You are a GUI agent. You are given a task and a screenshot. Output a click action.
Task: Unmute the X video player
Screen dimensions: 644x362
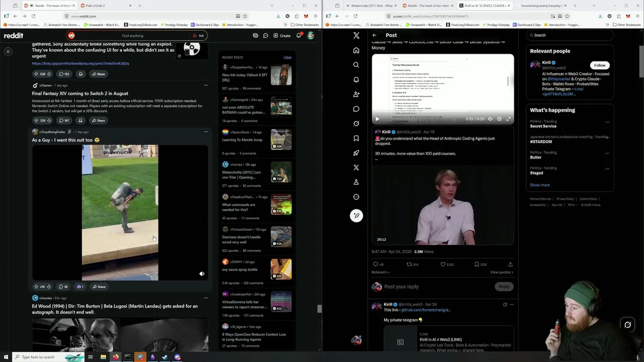point(490,119)
